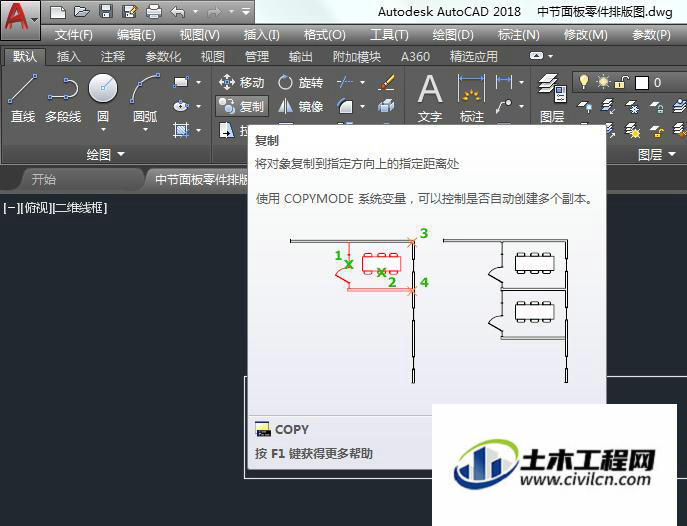Click the [二维线框] visual style control
The height and width of the screenshot is (526, 687).
(x=79, y=208)
